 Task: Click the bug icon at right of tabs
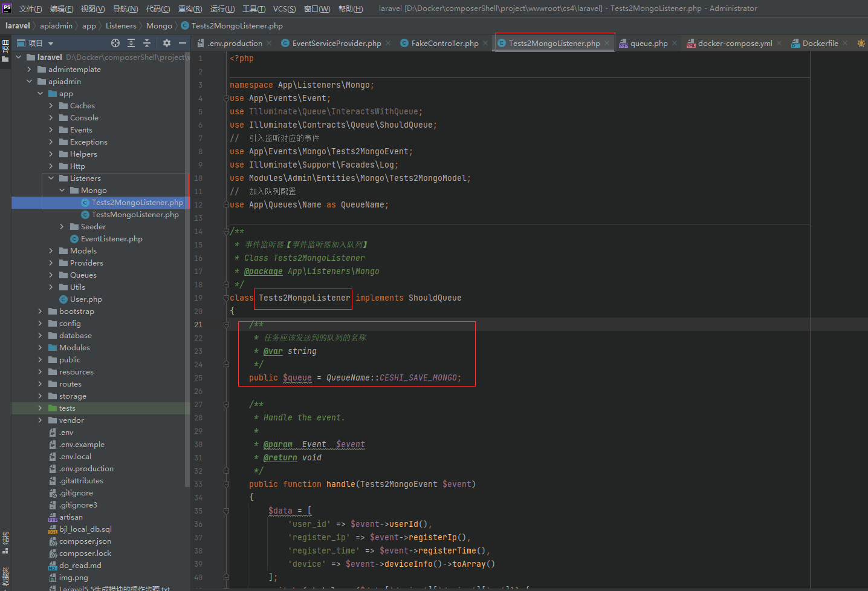(861, 43)
